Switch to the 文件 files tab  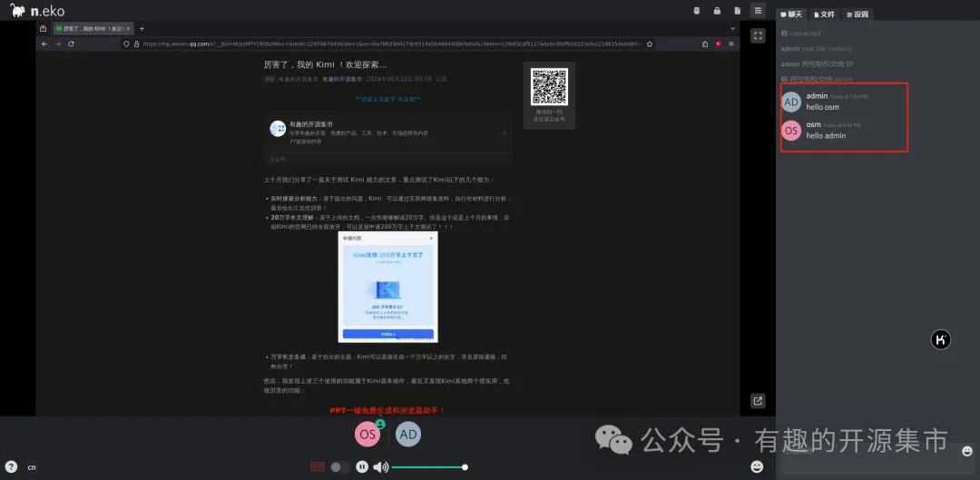pos(824,15)
